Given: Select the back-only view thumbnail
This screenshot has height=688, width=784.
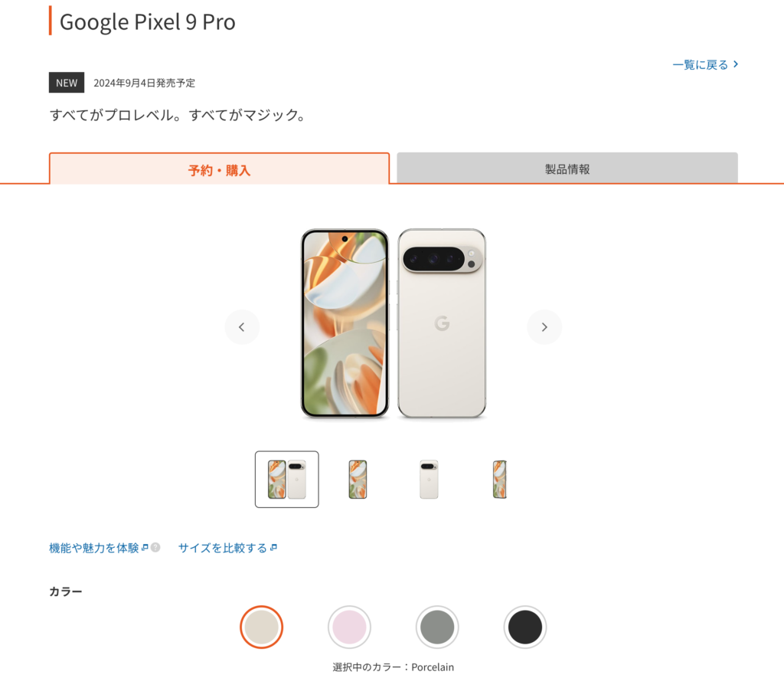Looking at the screenshot, I should (429, 480).
